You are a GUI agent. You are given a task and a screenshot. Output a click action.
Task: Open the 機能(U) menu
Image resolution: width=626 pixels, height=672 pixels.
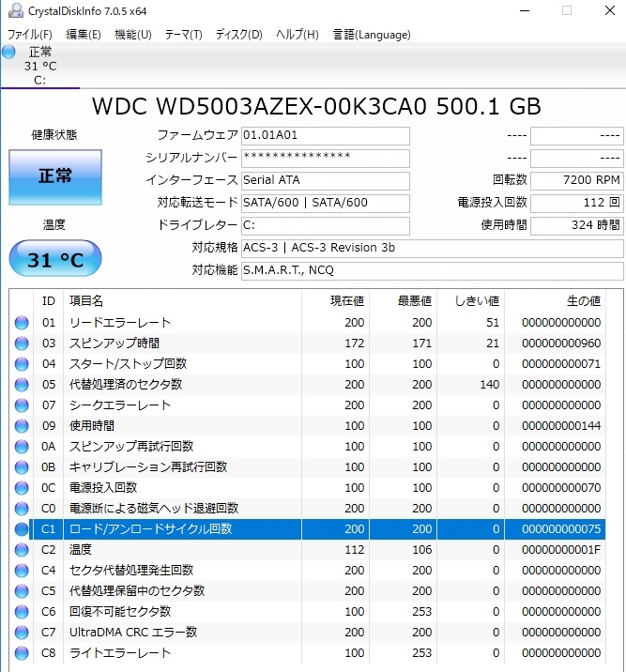133,35
